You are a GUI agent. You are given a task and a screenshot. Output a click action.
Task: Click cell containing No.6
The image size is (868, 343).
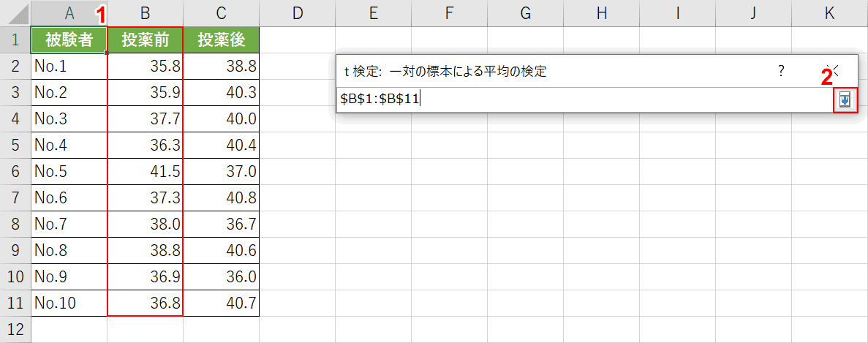(69, 197)
